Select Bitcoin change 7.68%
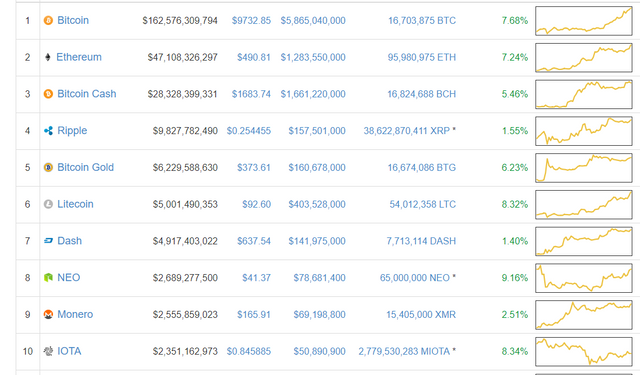 pos(515,20)
